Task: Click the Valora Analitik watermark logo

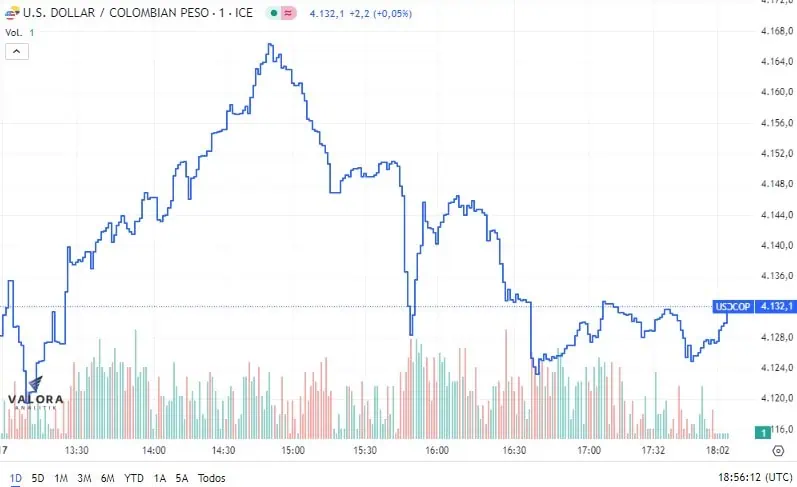Action: [36, 394]
